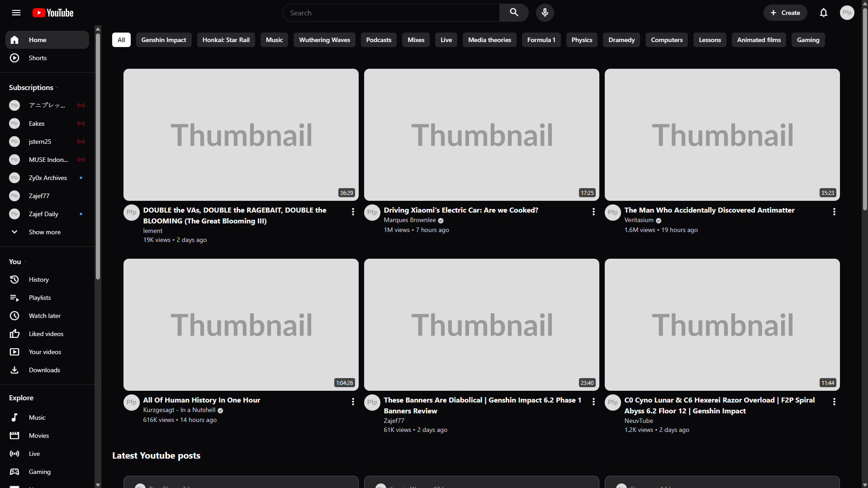Start voice search with microphone icon
Viewport: 868px width, 488px height.
pos(545,13)
